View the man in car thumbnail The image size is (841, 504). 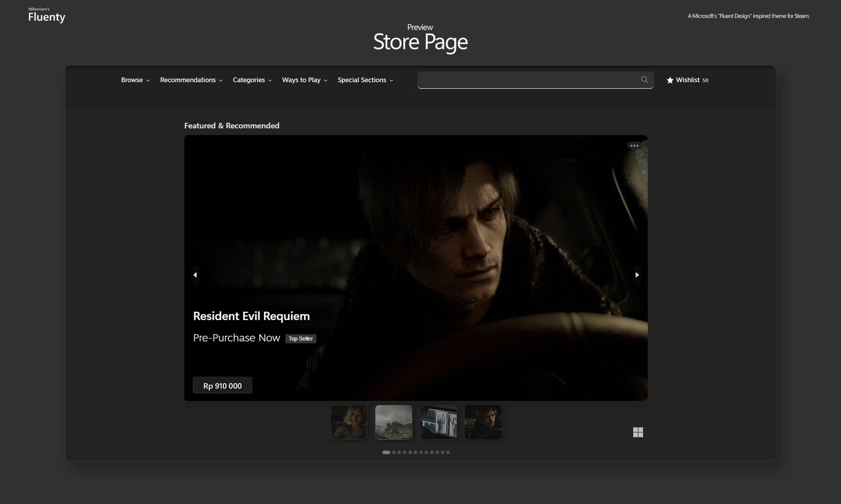tap(484, 422)
